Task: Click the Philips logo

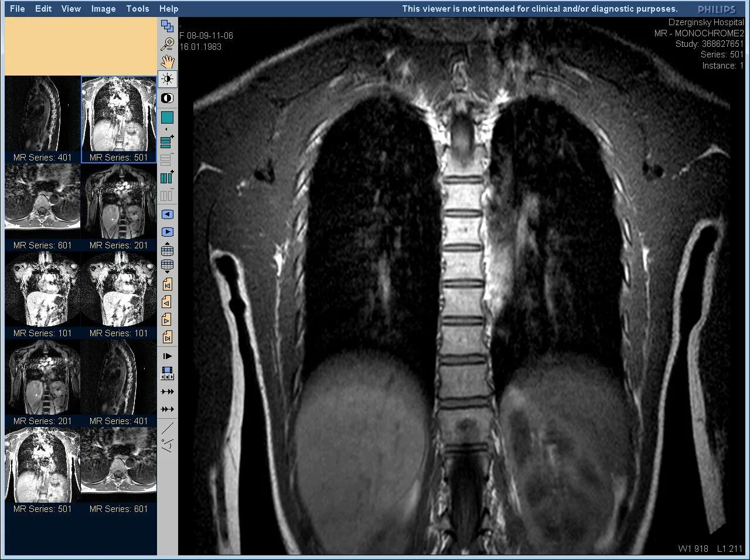Action: click(717, 9)
